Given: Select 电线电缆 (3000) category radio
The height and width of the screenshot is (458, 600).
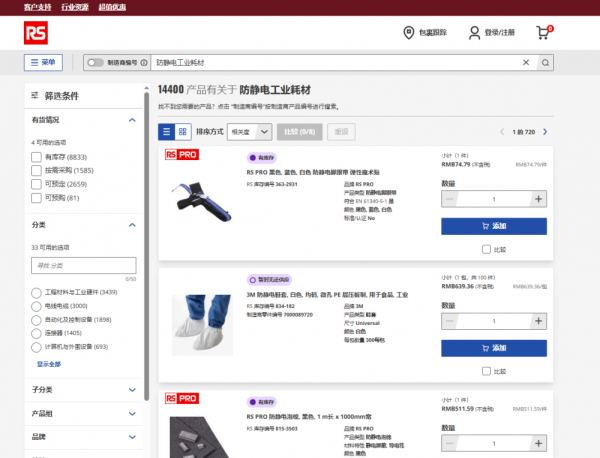Looking at the screenshot, I should (36, 306).
